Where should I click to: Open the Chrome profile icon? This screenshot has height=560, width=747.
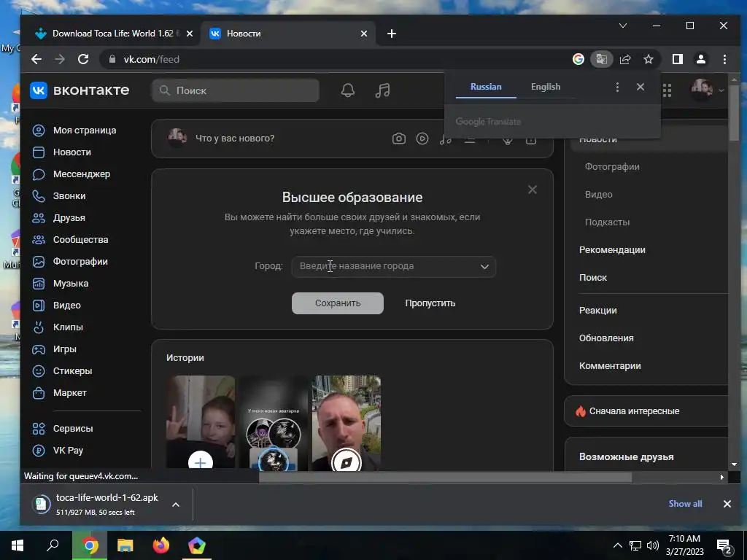click(x=701, y=59)
